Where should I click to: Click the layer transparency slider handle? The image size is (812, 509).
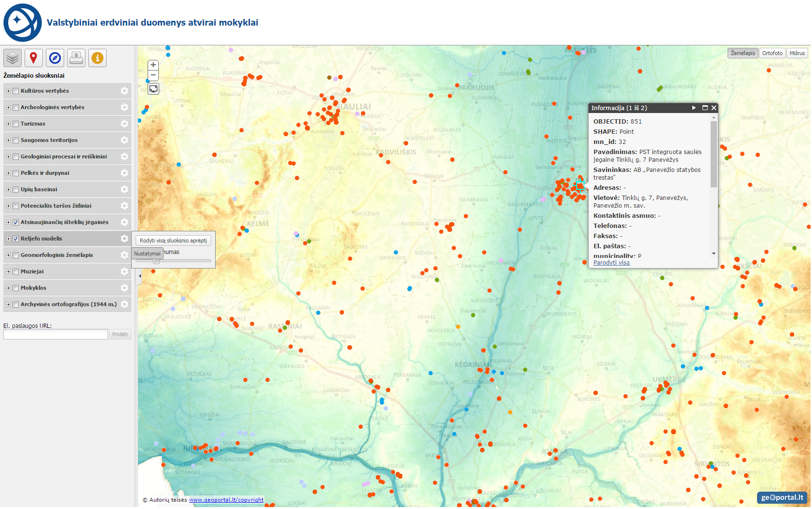156,261
